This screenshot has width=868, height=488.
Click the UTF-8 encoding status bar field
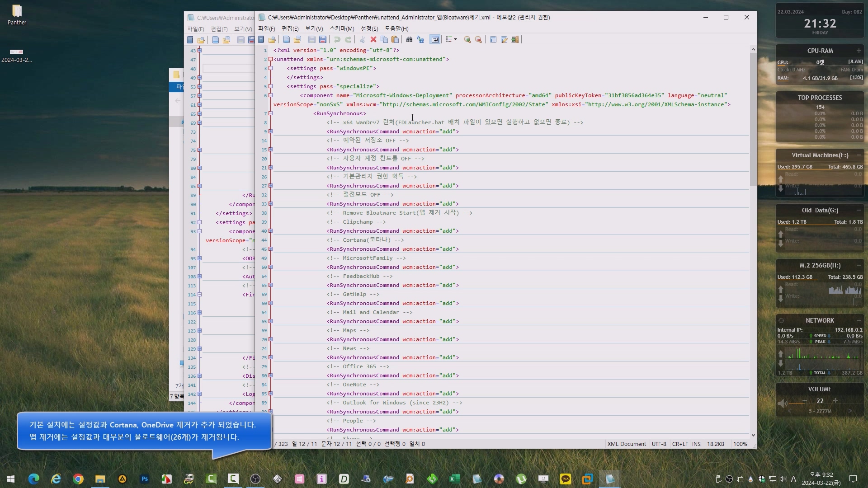659,444
